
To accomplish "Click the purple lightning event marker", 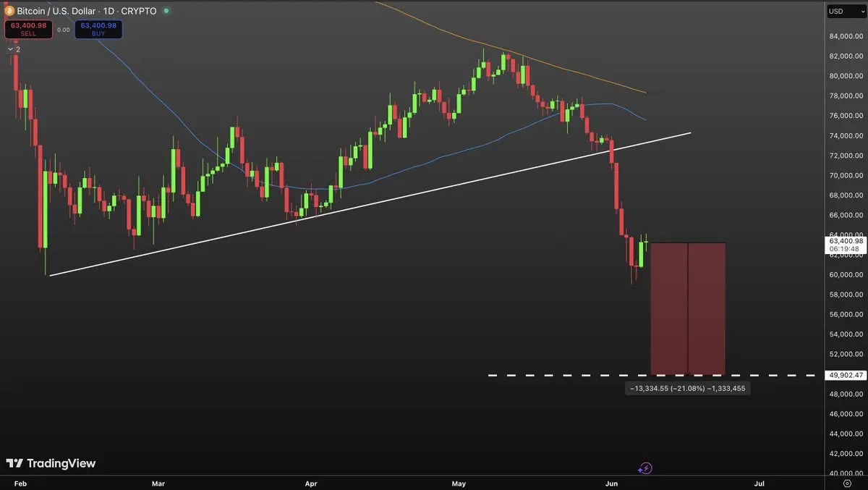I will [645, 468].
